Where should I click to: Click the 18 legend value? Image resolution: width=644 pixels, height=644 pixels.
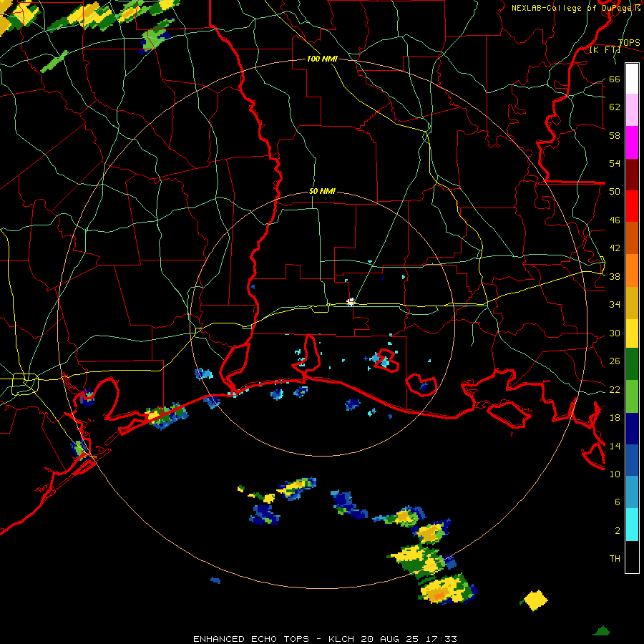pos(615,418)
